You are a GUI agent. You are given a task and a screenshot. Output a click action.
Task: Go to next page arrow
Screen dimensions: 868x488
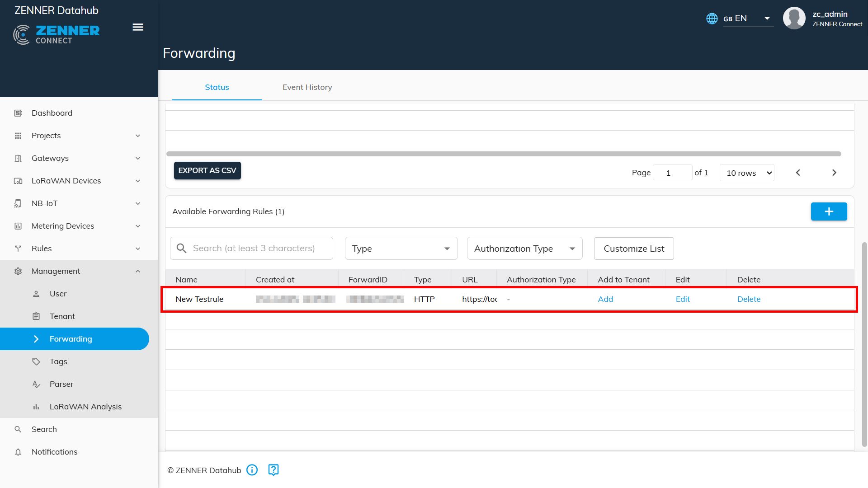pos(834,173)
